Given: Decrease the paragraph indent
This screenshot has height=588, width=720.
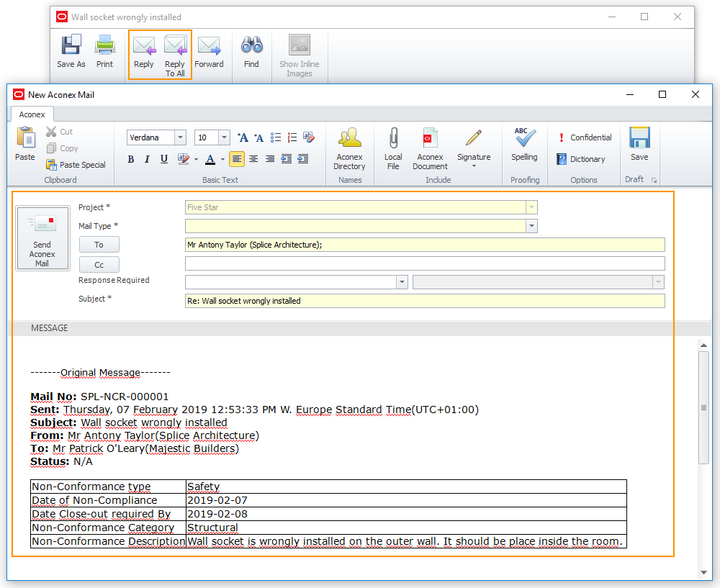Looking at the screenshot, I should [x=287, y=159].
